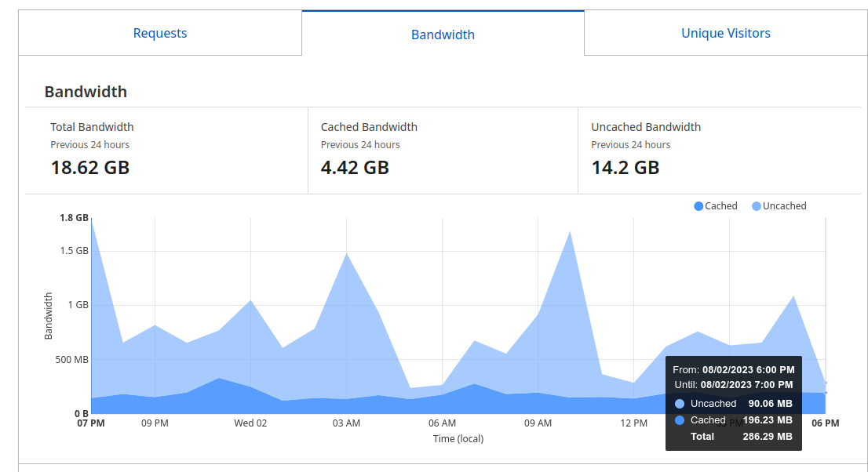Click the Time (local) axis title
868x472 pixels.
tap(458, 439)
